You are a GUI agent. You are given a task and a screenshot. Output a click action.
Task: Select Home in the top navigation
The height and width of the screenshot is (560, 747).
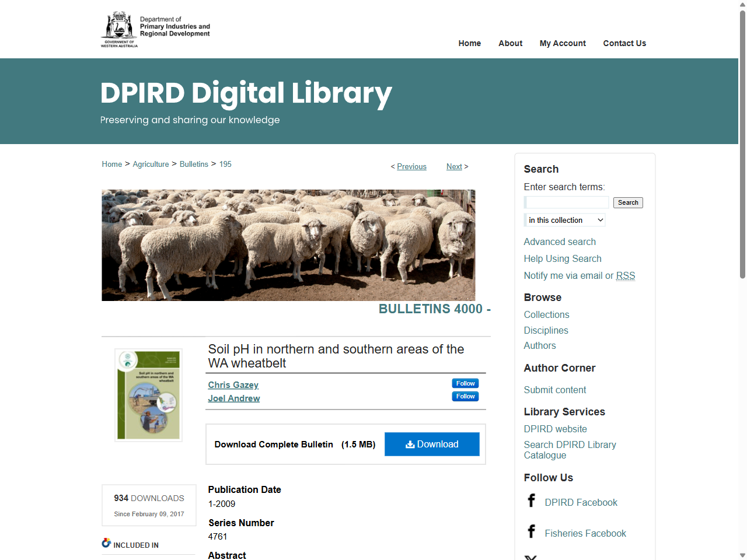pyautogui.click(x=469, y=43)
